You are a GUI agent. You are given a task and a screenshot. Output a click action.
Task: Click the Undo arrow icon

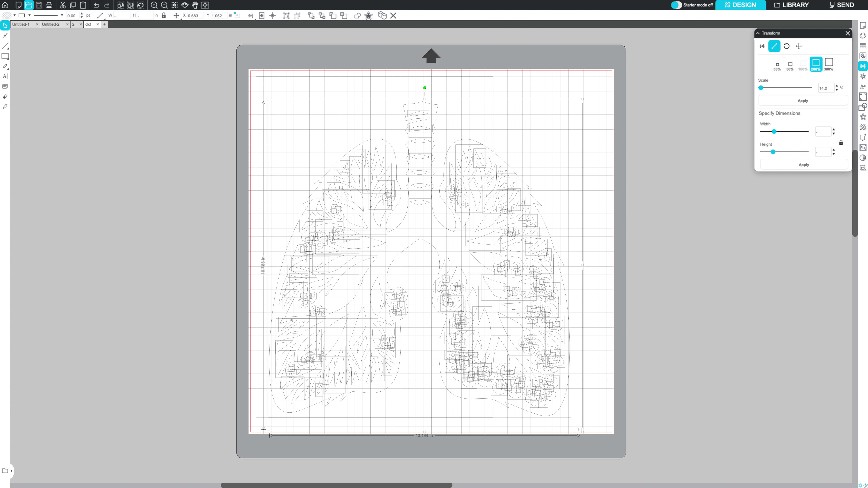(97, 5)
